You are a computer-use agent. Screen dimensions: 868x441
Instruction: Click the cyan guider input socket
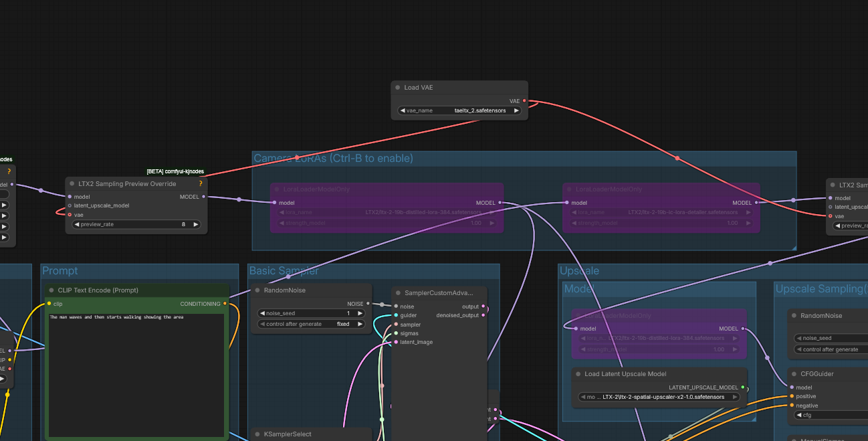(396, 315)
